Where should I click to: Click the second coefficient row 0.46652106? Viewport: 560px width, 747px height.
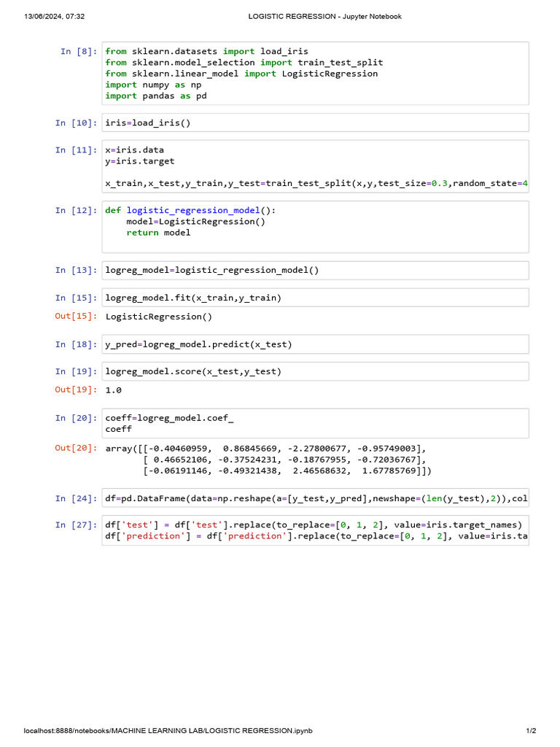285,460
